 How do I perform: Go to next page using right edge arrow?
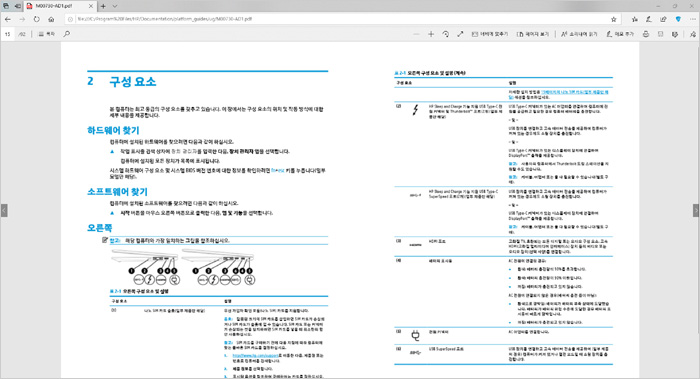click(x=696, y=210)
